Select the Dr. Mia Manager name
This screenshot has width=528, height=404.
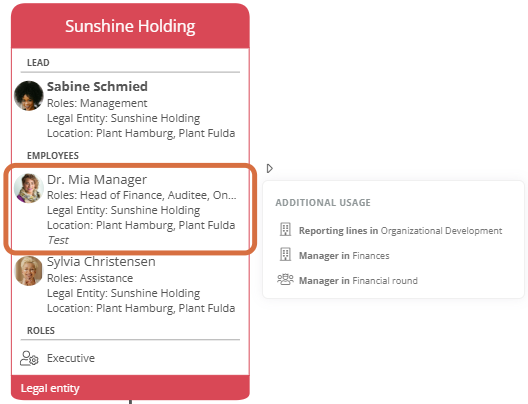point(97,179)
